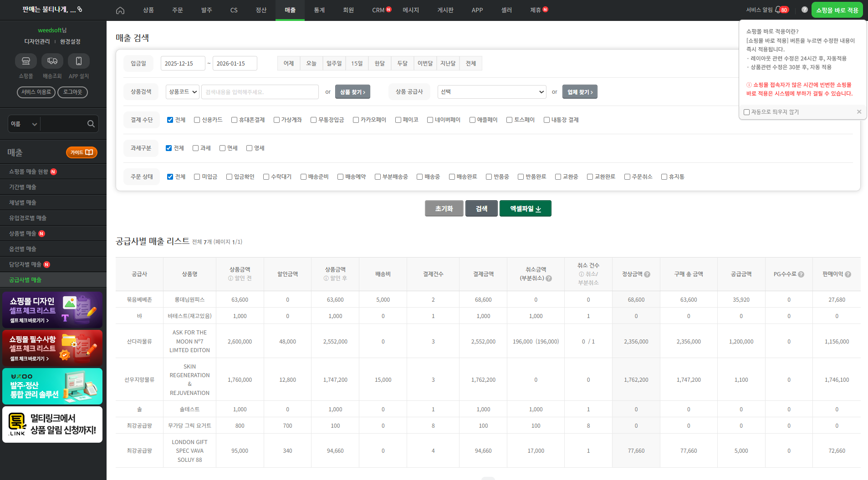Click the green 쇼핑몰 바로 적용 button
The image size is (868, 480).
(837, 10)
